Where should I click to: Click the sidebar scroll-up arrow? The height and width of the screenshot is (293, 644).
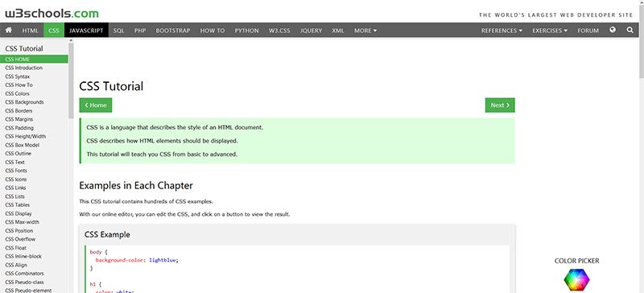(x=71, y=40)
